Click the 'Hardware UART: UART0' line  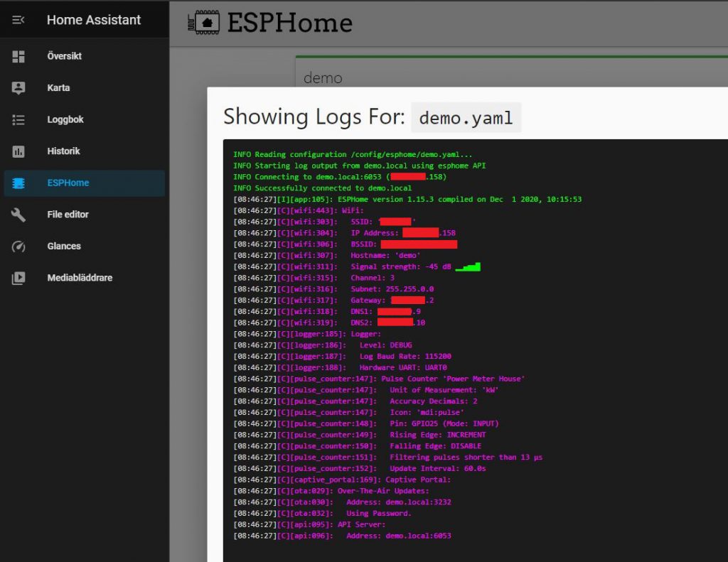coord(340,367)
